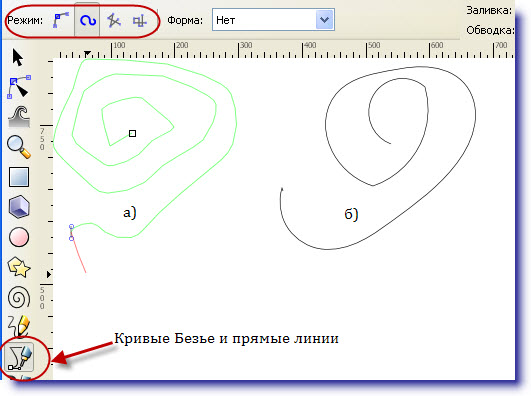Select the 3D Box tool

pyautogui.click(x=19, y=206)
